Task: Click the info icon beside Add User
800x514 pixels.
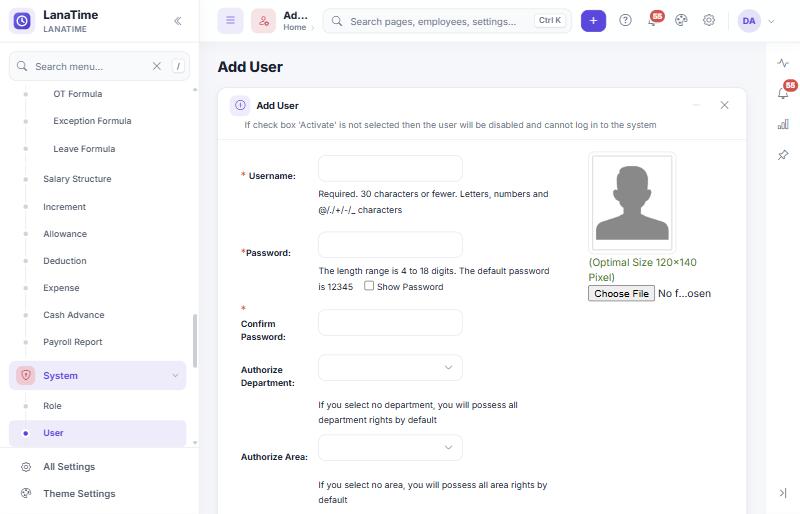Action: pos(240,105)
